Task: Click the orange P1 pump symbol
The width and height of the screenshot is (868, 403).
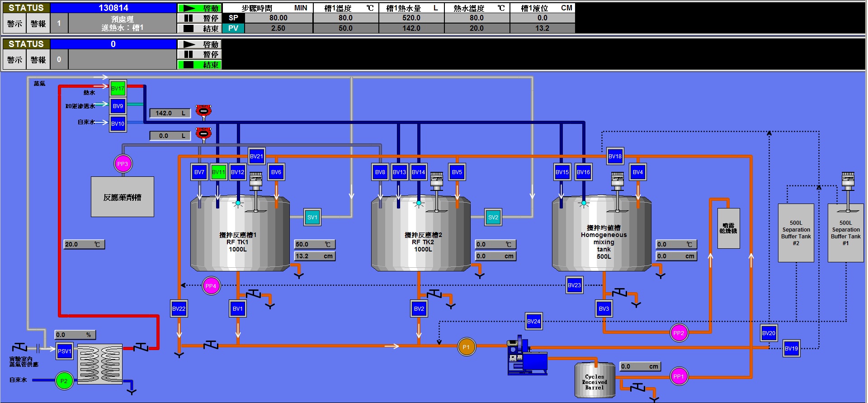Action: 466,347
